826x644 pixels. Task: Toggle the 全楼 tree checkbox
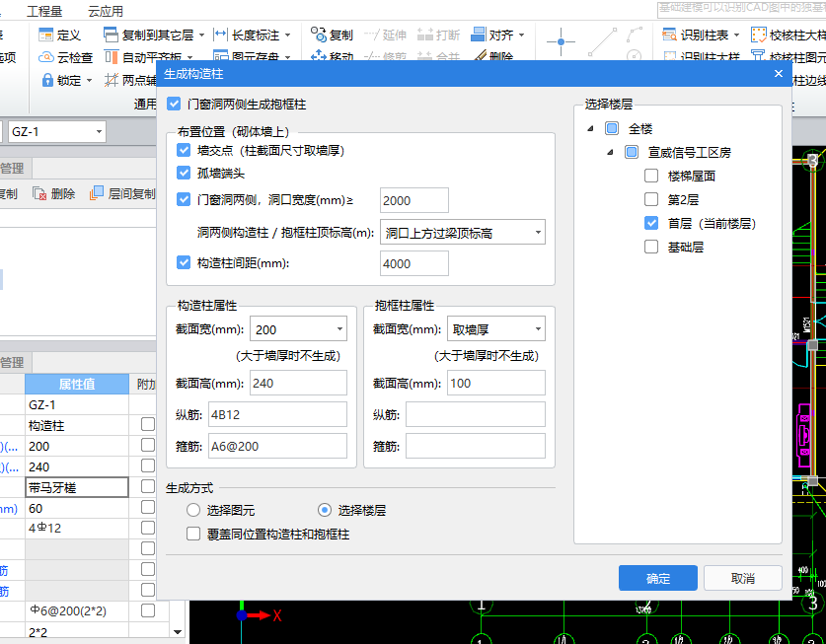click(x=612, y=128)
